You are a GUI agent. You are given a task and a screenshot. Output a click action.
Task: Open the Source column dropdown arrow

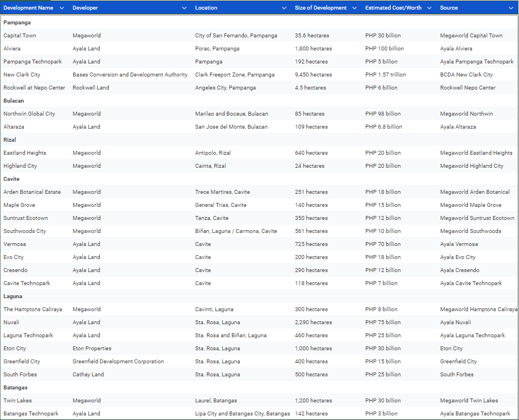point(512,8)
